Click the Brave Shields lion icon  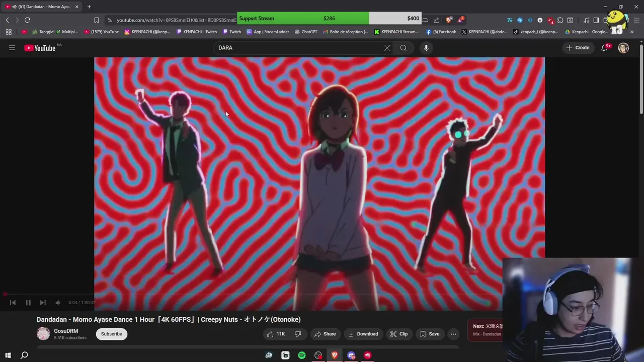(449, 20)
